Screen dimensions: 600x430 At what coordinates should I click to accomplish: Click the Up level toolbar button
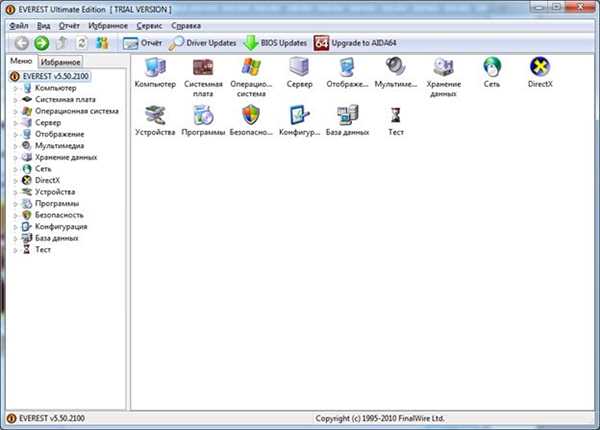click(x=62, y=43)
